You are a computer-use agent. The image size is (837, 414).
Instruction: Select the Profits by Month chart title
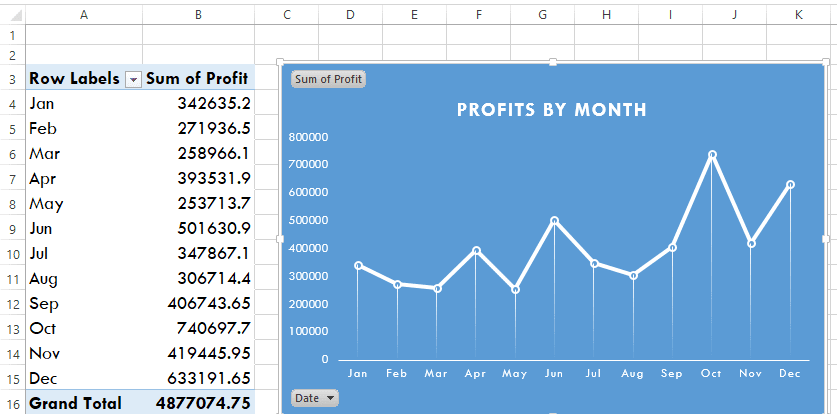(x=551, y=110)
